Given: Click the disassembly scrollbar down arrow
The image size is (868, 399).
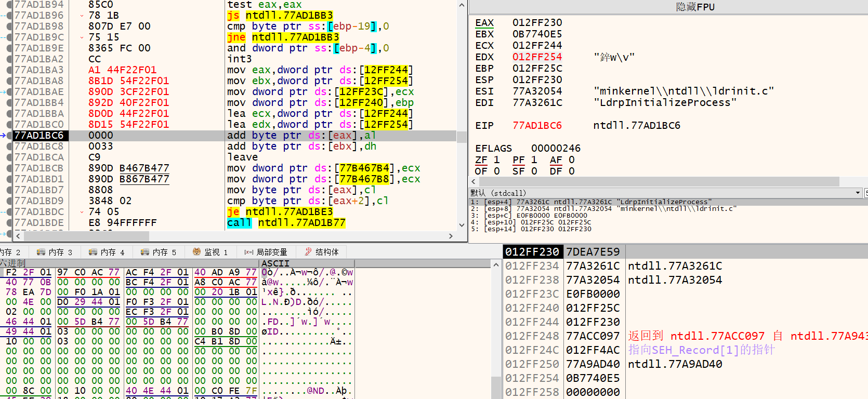Looking at the screenshot, I should pyautogui.click(x=462, y=225).
